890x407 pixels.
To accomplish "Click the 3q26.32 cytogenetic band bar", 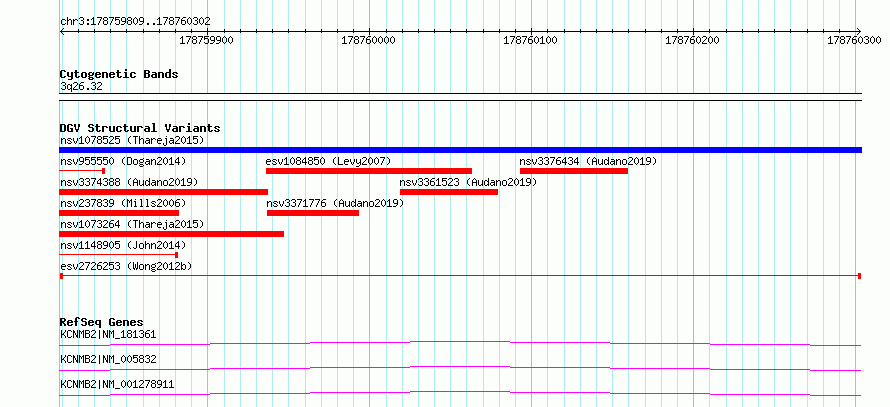I will coord(460,97).
